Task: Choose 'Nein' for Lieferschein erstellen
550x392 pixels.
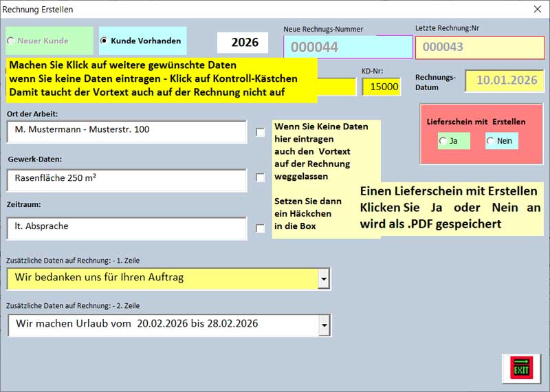Action: (x=490, y=141)
